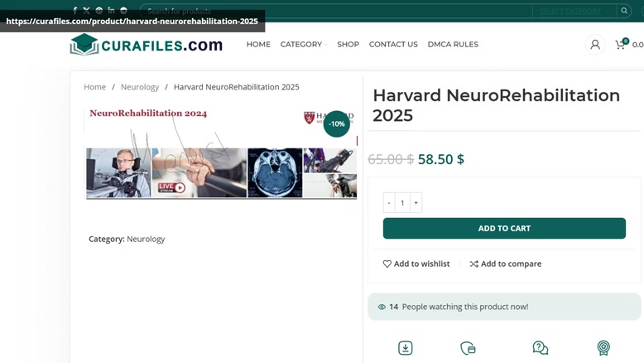
Task: Click the quality badge award icon
Action: (x=603, y=348)
